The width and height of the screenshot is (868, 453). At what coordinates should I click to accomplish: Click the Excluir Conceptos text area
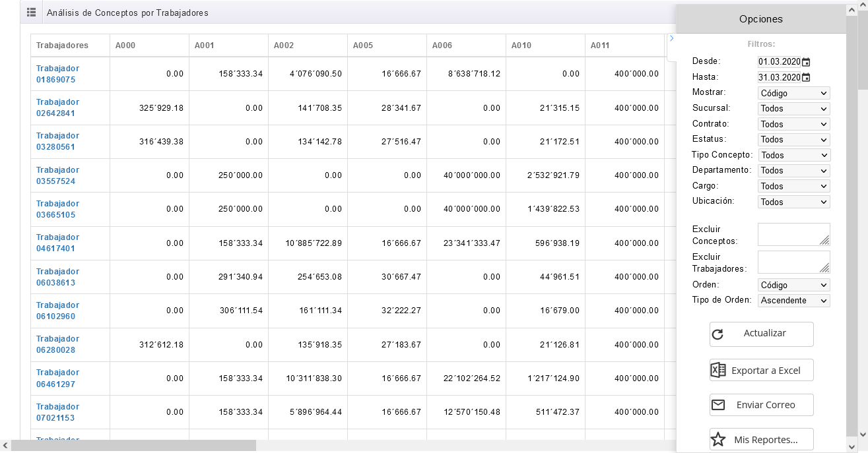coord(793,234)
